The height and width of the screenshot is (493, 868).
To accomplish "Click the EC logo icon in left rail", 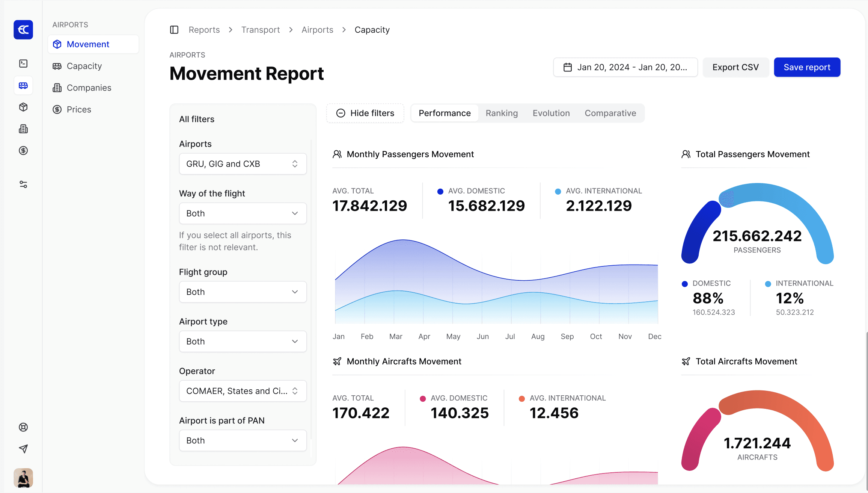I will [x=23, y=30].
